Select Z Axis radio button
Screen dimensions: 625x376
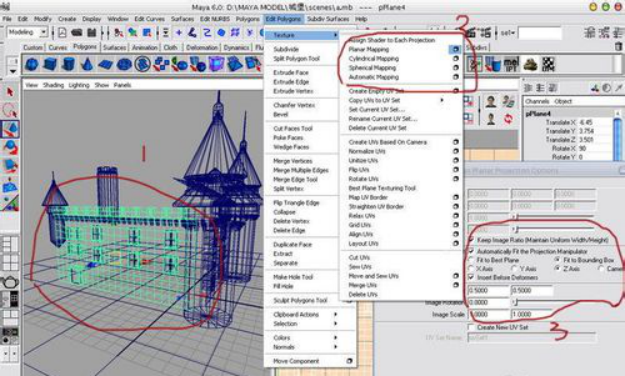[x=558, y=269]
